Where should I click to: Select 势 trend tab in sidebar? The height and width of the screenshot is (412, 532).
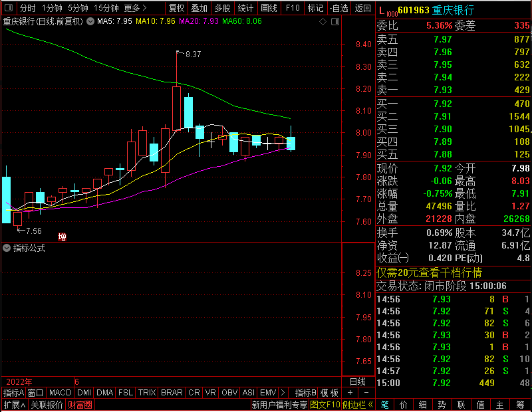pyautogui.click(x=442, y=405)
